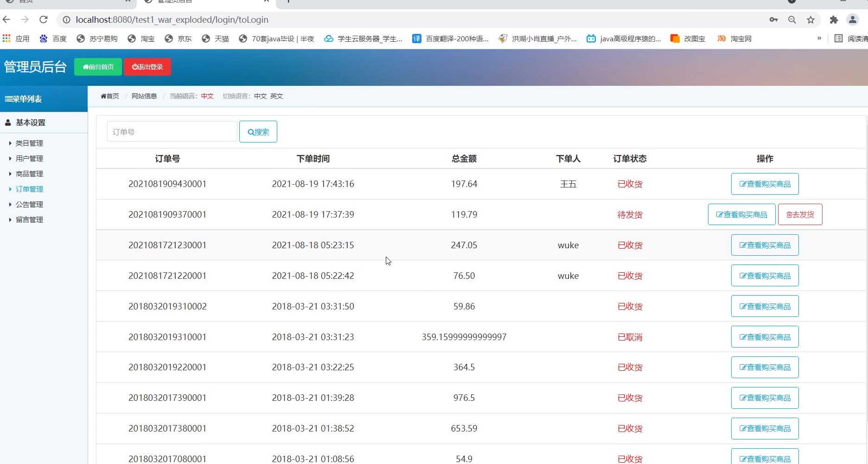Click the 待发货 status text

tap(630, 214)
